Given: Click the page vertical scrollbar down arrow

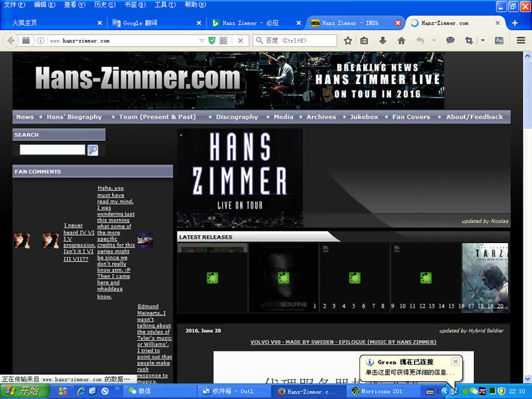Looking at the screenshot, I should 528,379.
